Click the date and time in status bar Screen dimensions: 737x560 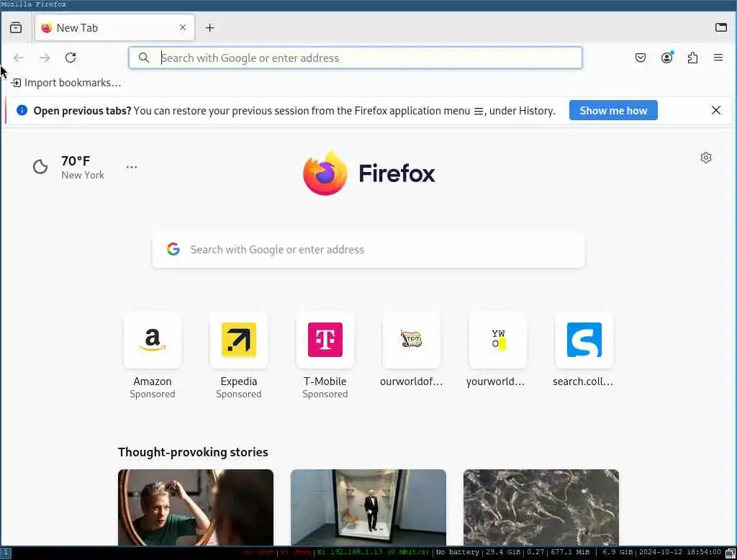point(679,552)
